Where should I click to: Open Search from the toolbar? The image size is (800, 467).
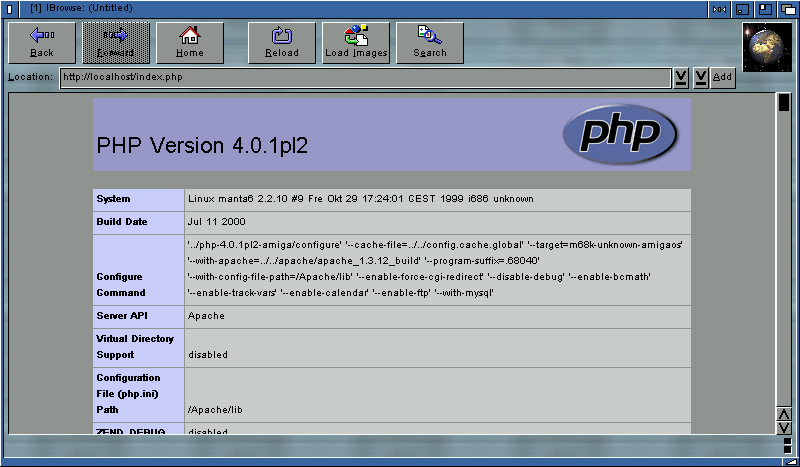(430, 43)
